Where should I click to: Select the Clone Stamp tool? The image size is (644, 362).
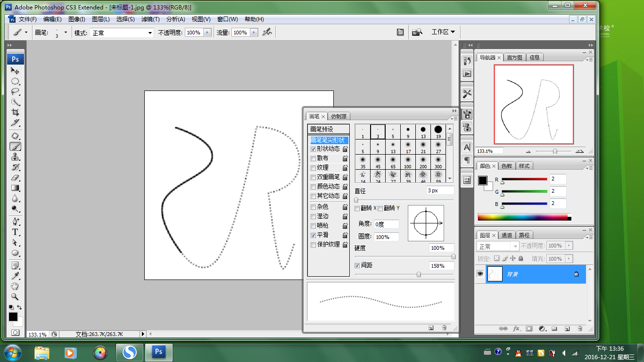tap(16, 157)
